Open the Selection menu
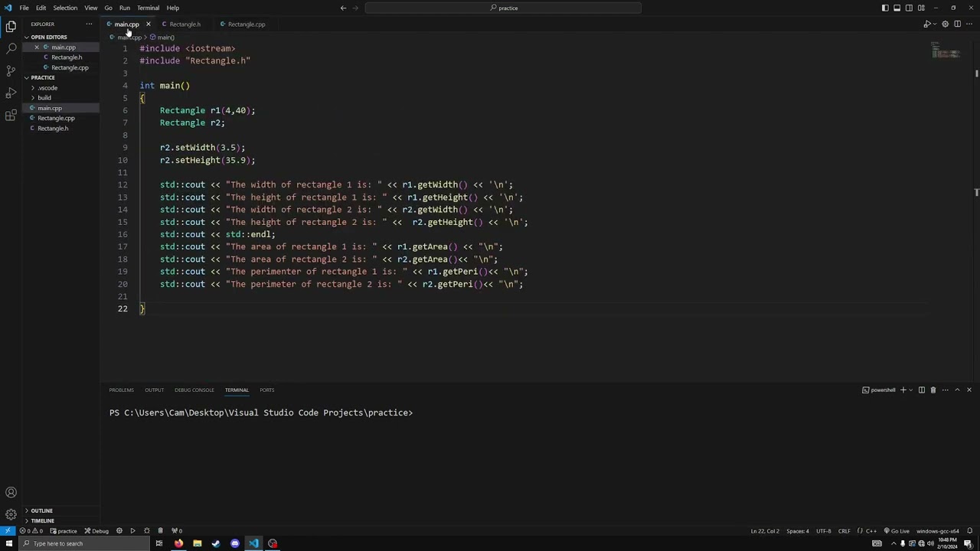Viewport: 980px width, 551px height. (65, 8)
